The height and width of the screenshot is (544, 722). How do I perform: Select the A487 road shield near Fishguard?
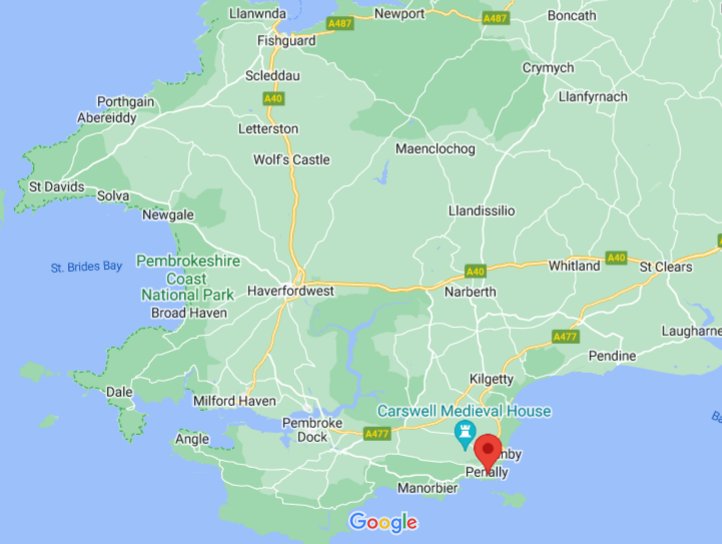click(x=340, y=23)
